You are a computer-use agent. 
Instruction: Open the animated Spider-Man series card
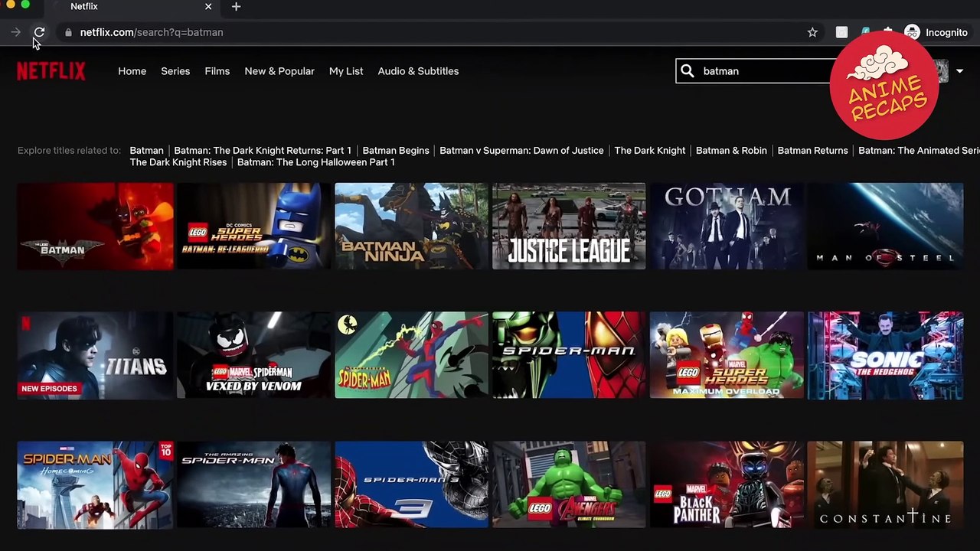[x=411, y=355]
